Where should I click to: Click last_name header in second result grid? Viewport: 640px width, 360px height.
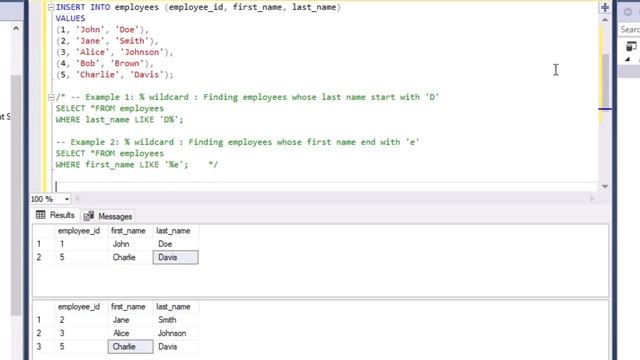[173, 307]
